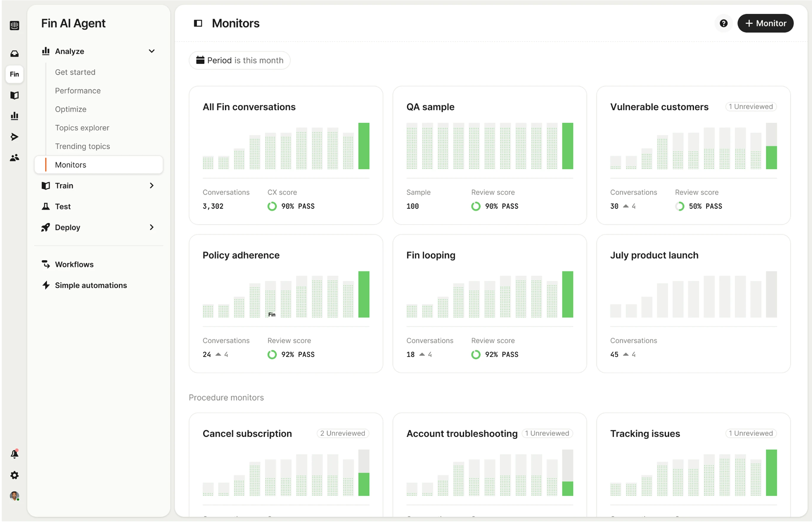Open the July product launch card title
The width and height of the screenshot is (812, 522).
654,255
